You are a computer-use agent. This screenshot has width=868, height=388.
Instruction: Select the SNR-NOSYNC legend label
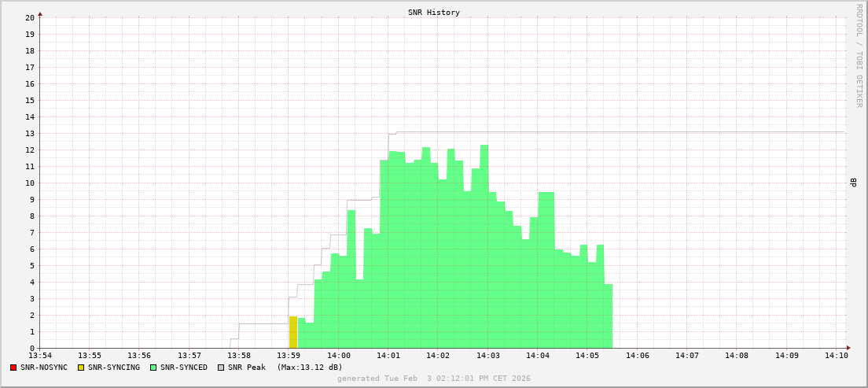click(44, 368)
